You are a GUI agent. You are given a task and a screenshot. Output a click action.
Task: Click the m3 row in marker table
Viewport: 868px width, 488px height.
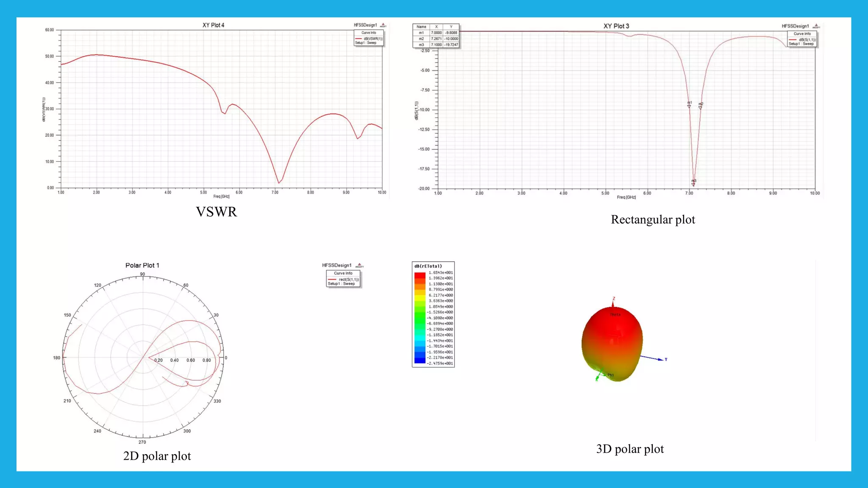(436, 44)
